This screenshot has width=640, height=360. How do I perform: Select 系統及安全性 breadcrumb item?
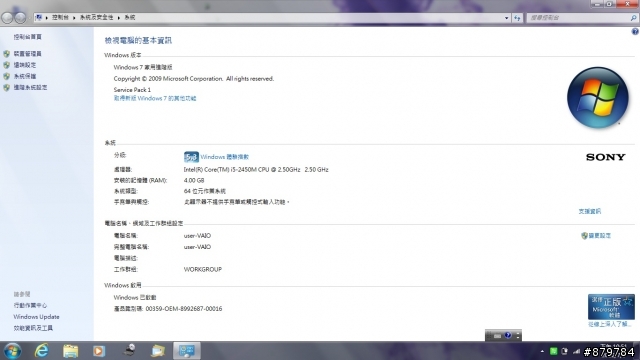click(x=96, y=18)
